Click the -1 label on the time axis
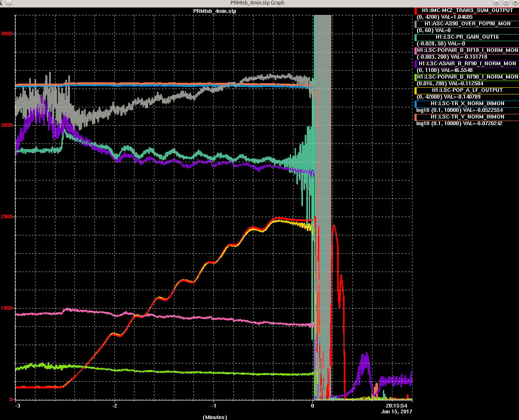This screenshot has height=420, width=519. pyautogui.click(x=214, y=405)
